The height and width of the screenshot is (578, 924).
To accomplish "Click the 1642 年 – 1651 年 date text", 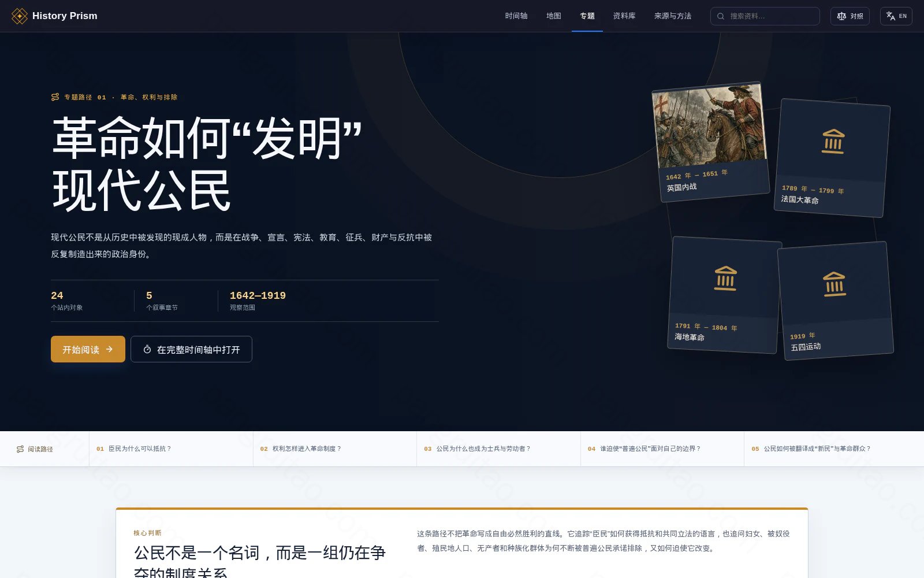I will (x=697, y=175).
